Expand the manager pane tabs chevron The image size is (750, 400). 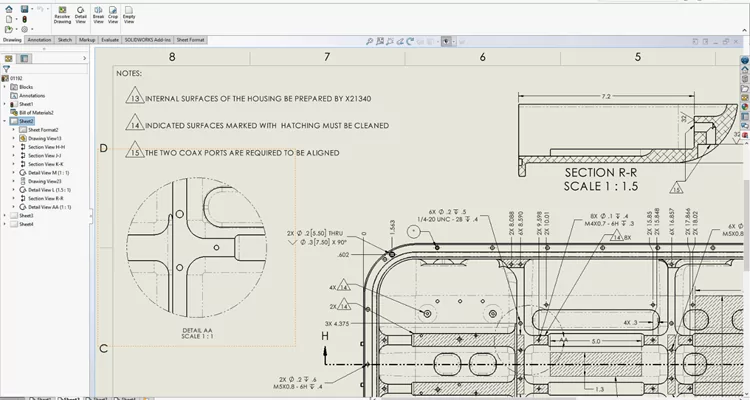point(85,58)
